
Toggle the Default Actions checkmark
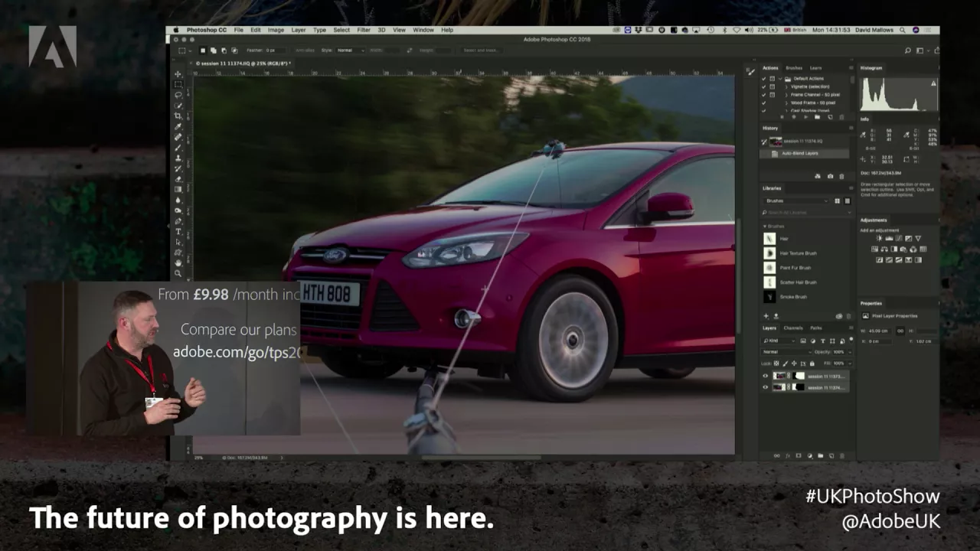pos(763,79)
